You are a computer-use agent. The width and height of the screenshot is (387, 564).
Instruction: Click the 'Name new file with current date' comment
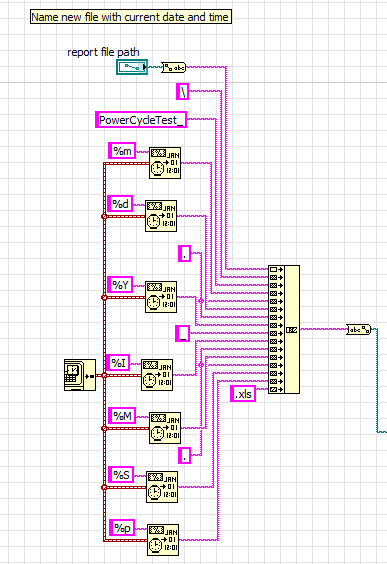[x=131, y=17]
